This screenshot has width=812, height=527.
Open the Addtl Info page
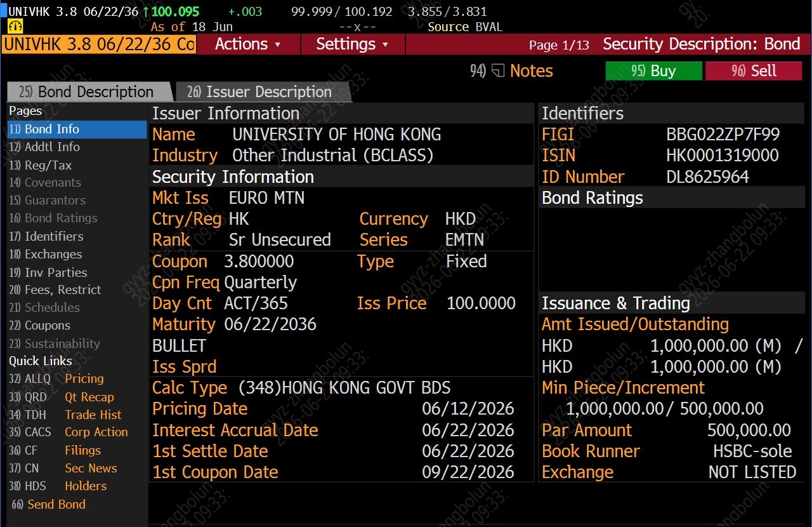click(x=44, y=147)
